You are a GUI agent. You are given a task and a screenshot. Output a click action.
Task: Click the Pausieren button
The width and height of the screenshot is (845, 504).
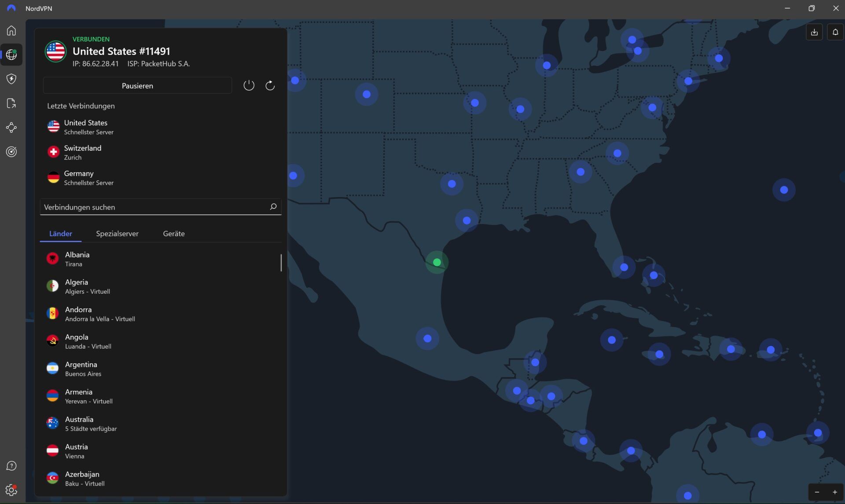(x=137, y=86)
